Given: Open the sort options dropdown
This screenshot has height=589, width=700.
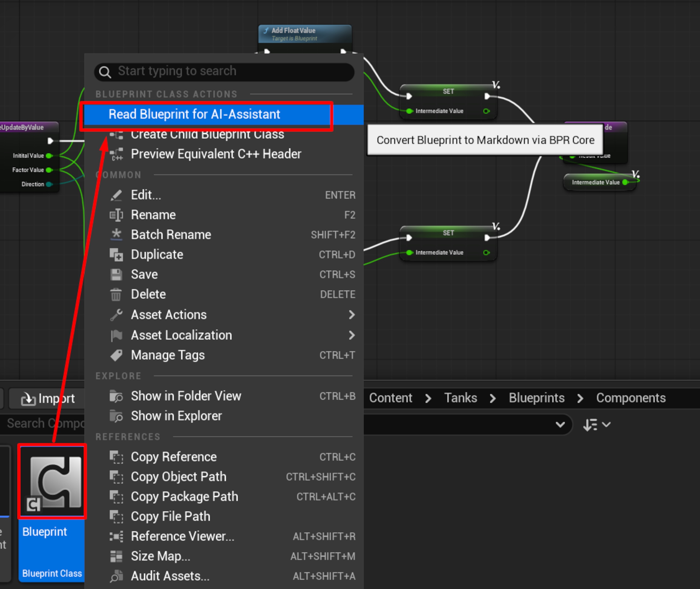Looking at the screenshot, I should 597,425.
